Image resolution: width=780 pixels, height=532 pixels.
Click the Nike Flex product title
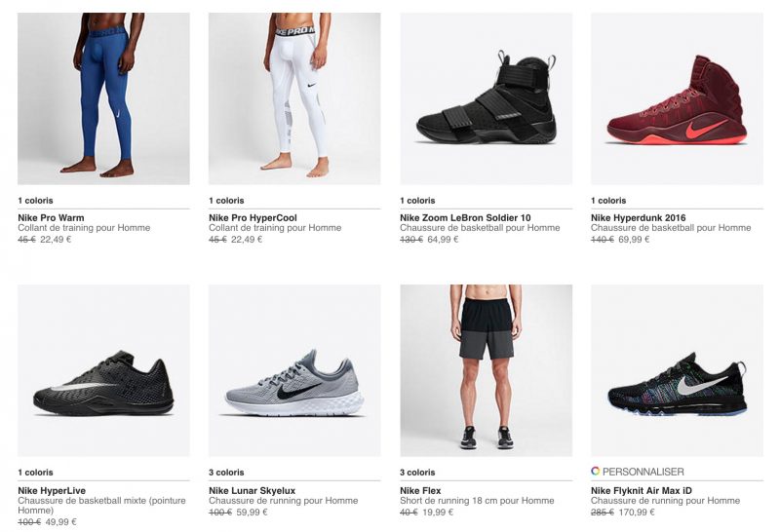click(424, 490)
